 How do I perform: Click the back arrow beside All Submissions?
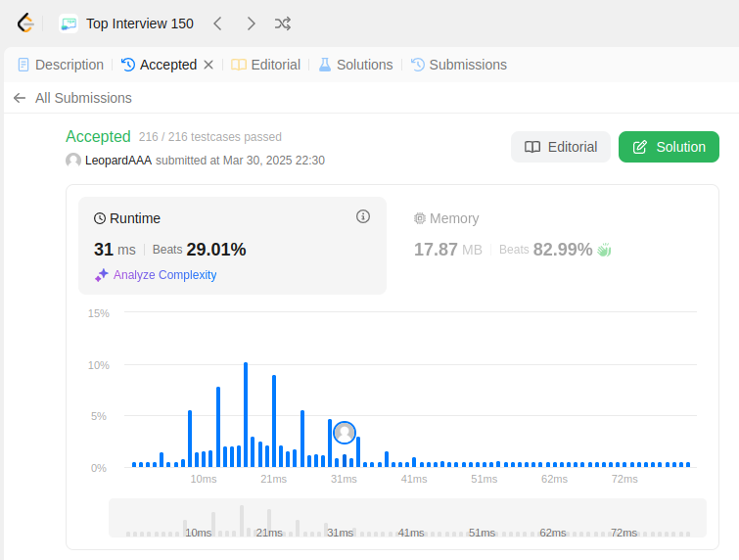coord(20,98)
